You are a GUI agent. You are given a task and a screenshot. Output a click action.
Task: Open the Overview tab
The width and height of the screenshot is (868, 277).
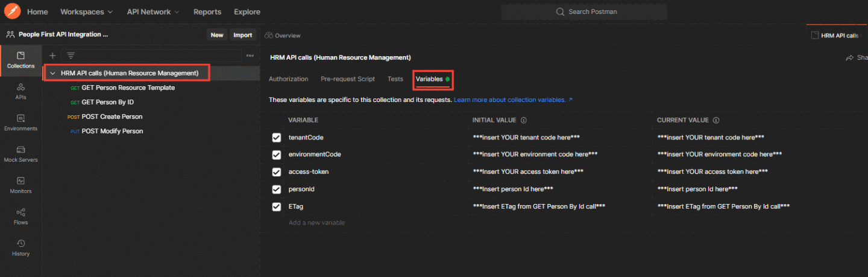click(x=283, y=35)
